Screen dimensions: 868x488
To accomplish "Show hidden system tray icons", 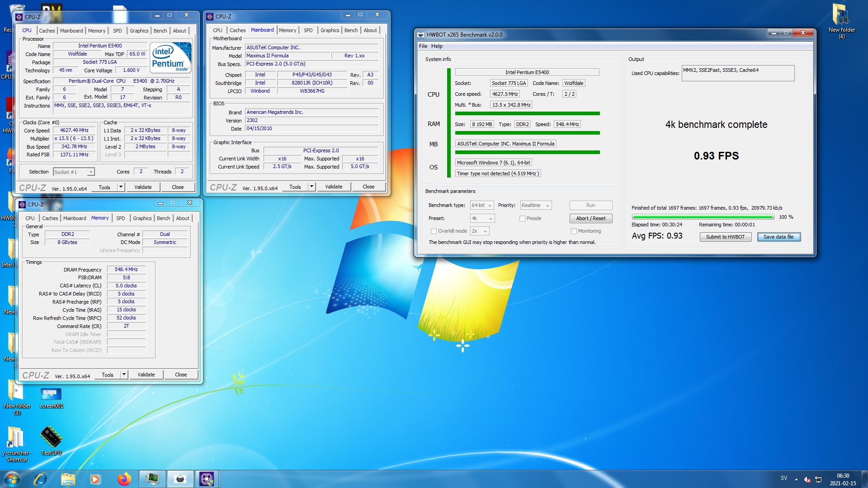I will [x=796, y=479].
